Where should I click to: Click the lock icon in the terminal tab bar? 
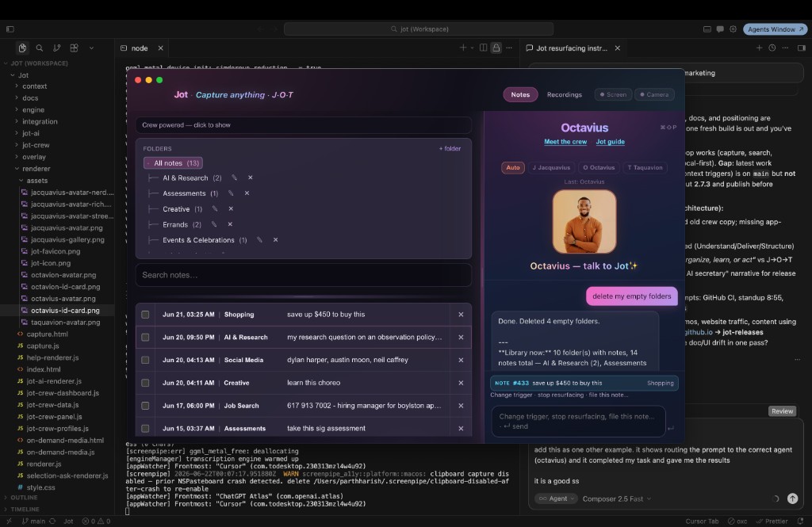(496, 48)
